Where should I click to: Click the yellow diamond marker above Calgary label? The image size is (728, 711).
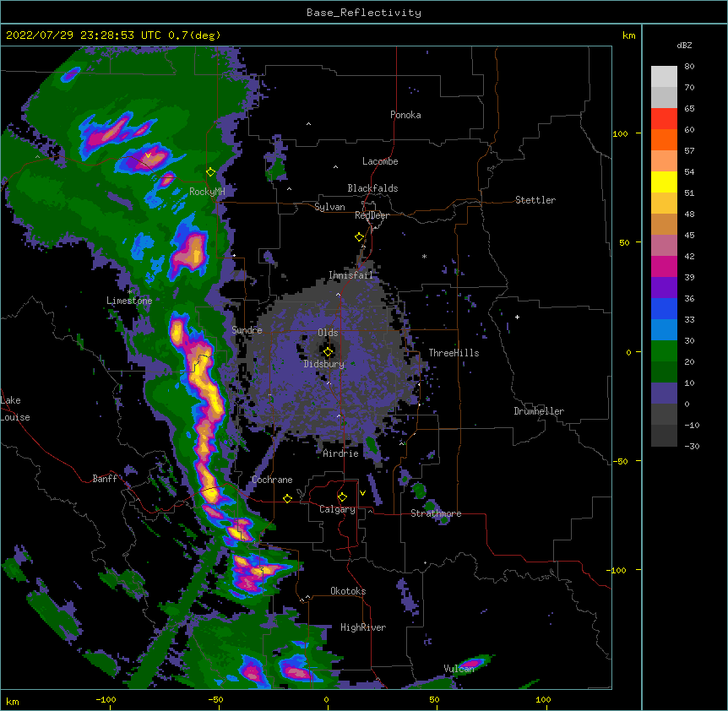342,497
